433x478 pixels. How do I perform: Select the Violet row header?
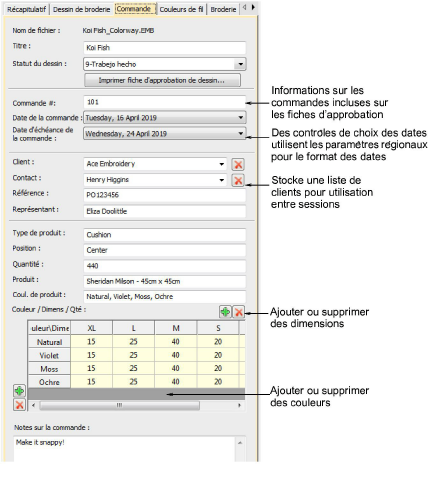[49, 355]
